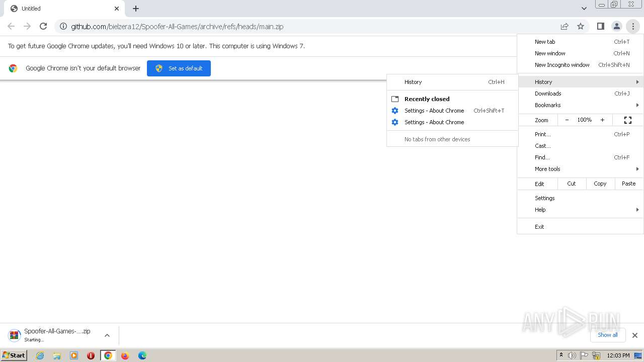Click the address bar URL

click(x=177, y=27)
